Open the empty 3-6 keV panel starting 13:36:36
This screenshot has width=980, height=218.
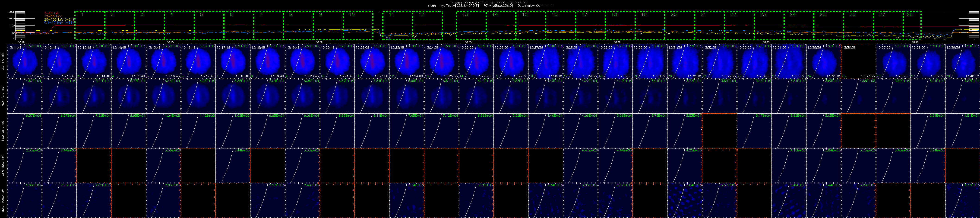click(x=859, y=61)
